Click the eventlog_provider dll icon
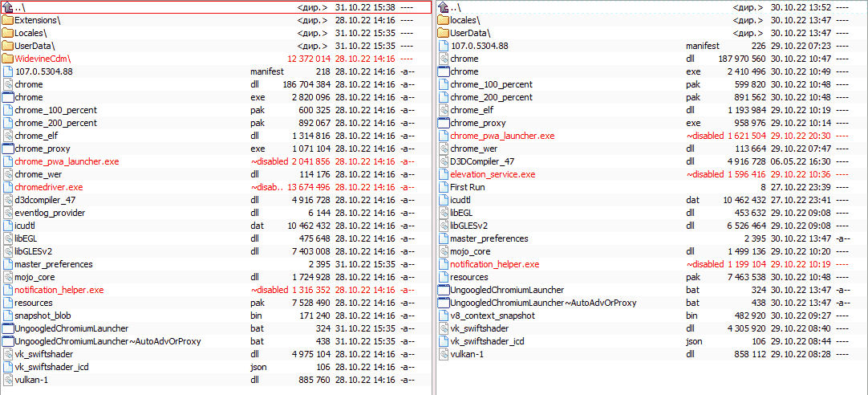868x395 pixels. pos(8,213)
